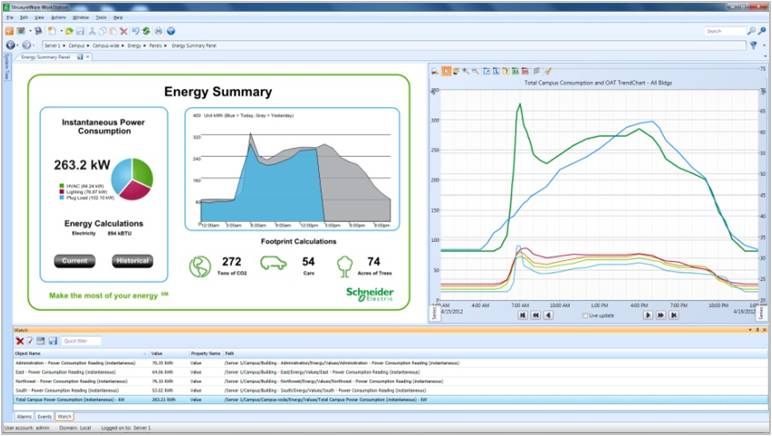This screenshot has height=436, width=772.
Task: Open the Window menu
Action: click(x=81, y=18)
